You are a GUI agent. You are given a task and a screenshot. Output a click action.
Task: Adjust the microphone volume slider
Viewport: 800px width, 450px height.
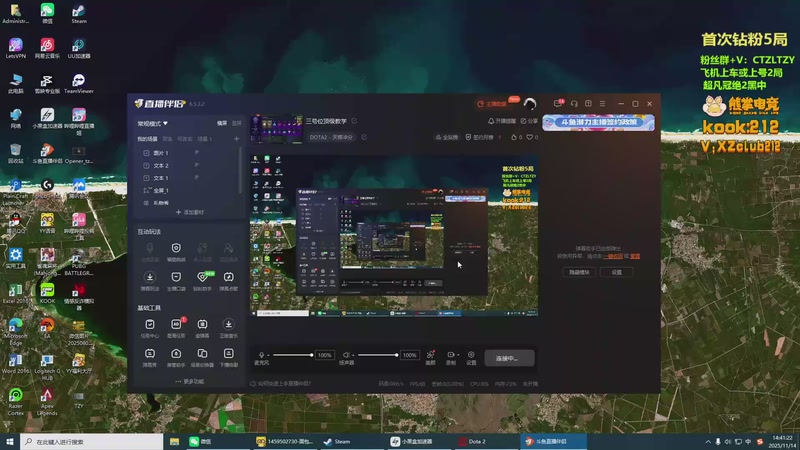pos(292,355)
